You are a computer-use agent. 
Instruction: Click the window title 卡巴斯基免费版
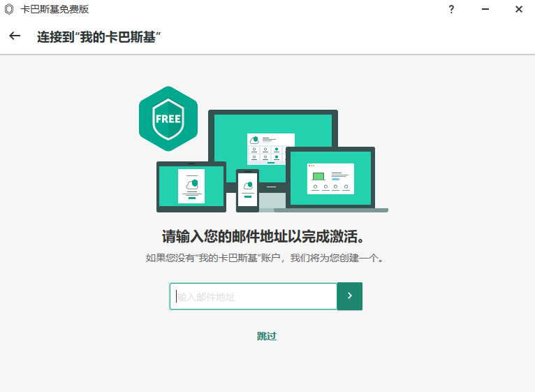(54, 9)
